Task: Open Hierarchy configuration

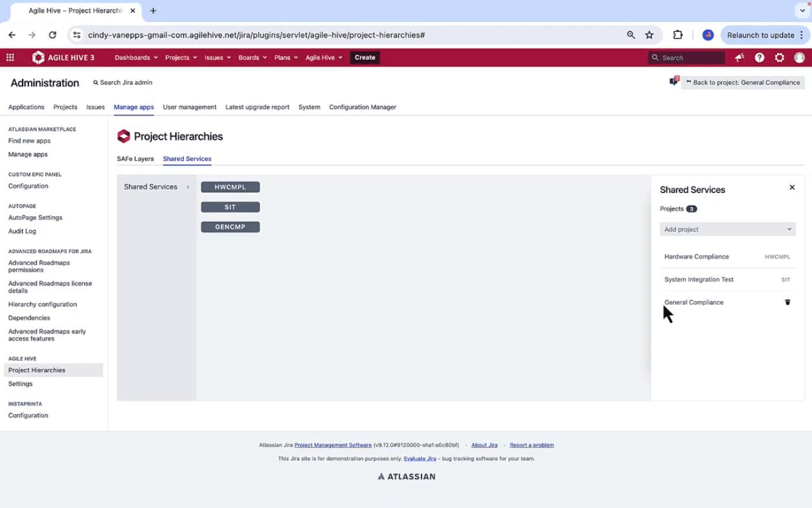Action: pyautogui.click(x=43, y=304)
